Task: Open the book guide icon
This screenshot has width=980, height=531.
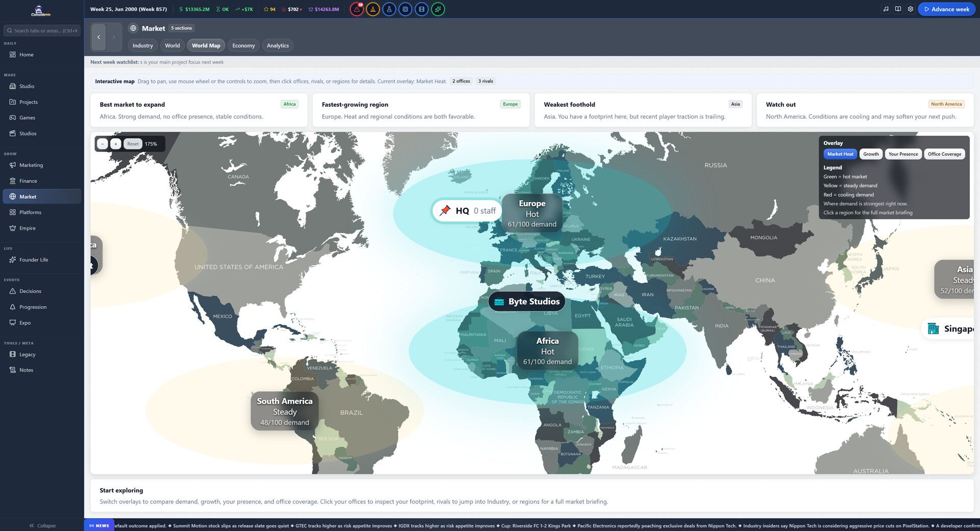Action: [898, 9]
